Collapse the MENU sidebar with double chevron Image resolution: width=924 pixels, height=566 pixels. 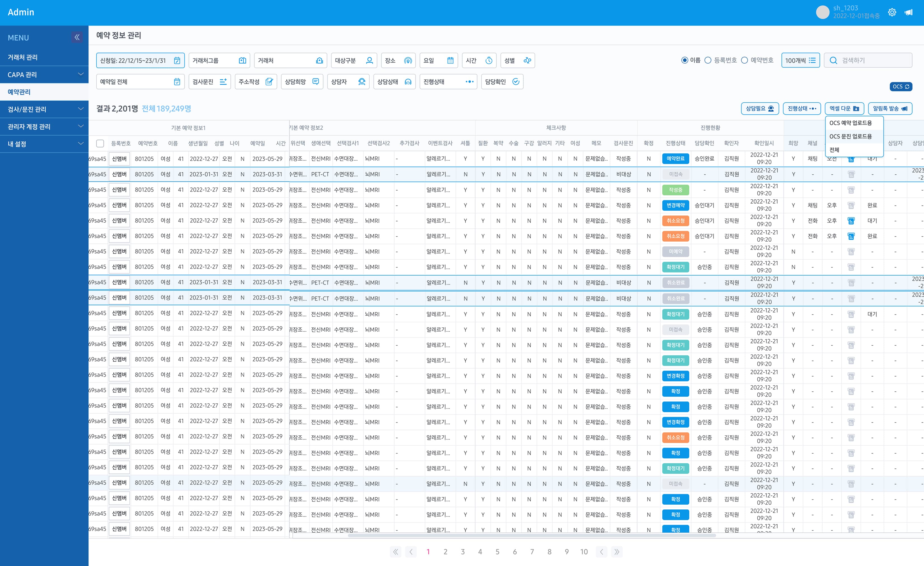click(77, 37)
